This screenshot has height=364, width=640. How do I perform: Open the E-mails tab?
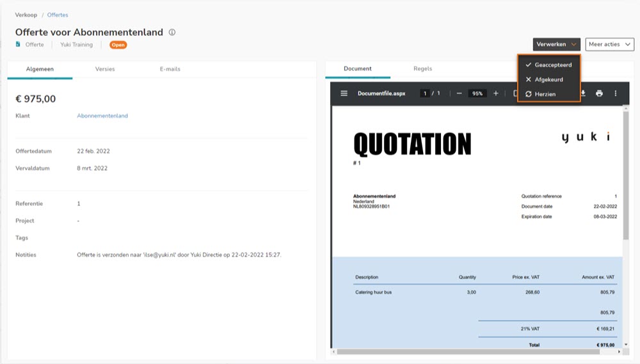[x=170, y=69]
